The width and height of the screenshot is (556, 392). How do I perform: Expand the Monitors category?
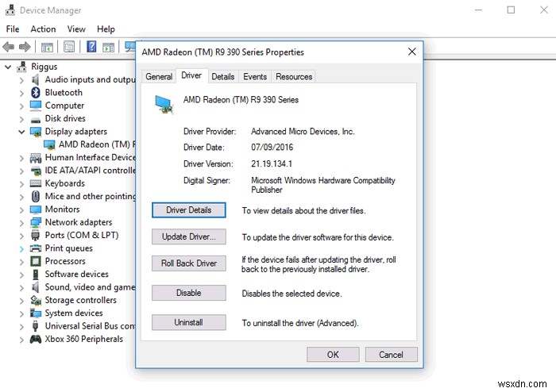tap(21, 210)
